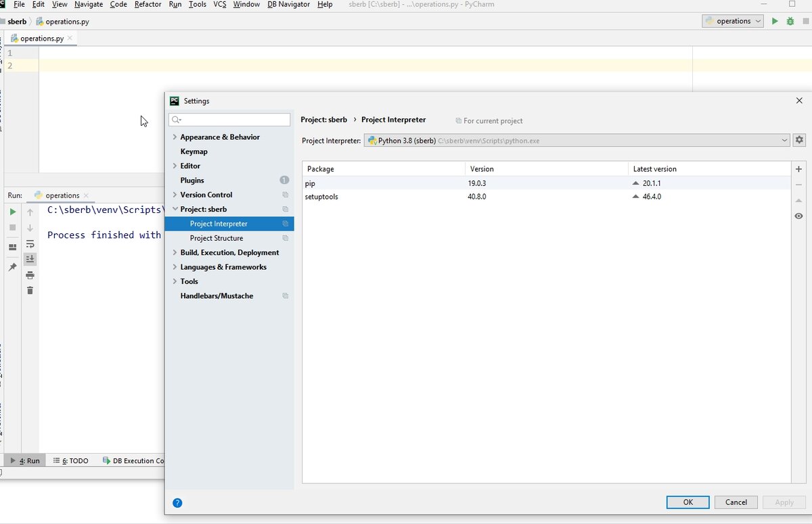This screenshot has height=524, width=812.
Task: Click the 'Project: sberb' breadcrumb in Settings
Action: [x=323, y=120]
